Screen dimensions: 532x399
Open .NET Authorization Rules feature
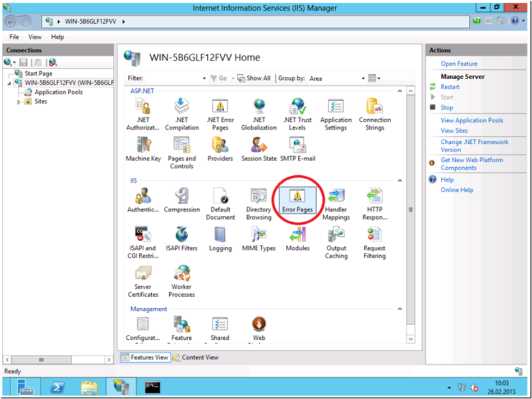pyautogui.click(x=143, y=114)
